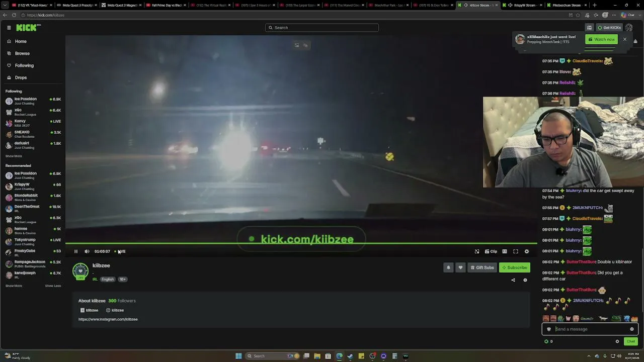
Task: Open chat settings gear
Action: pyautogui.click(x=617, y=342)
